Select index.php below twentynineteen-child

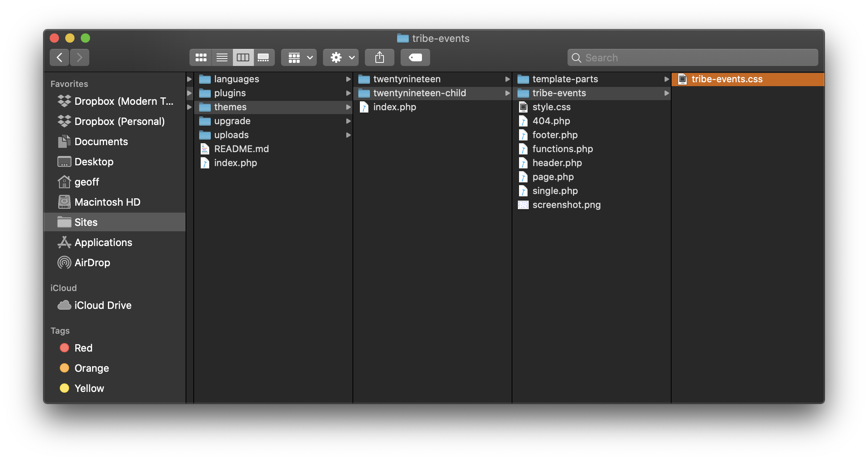[x=432, y=107]
